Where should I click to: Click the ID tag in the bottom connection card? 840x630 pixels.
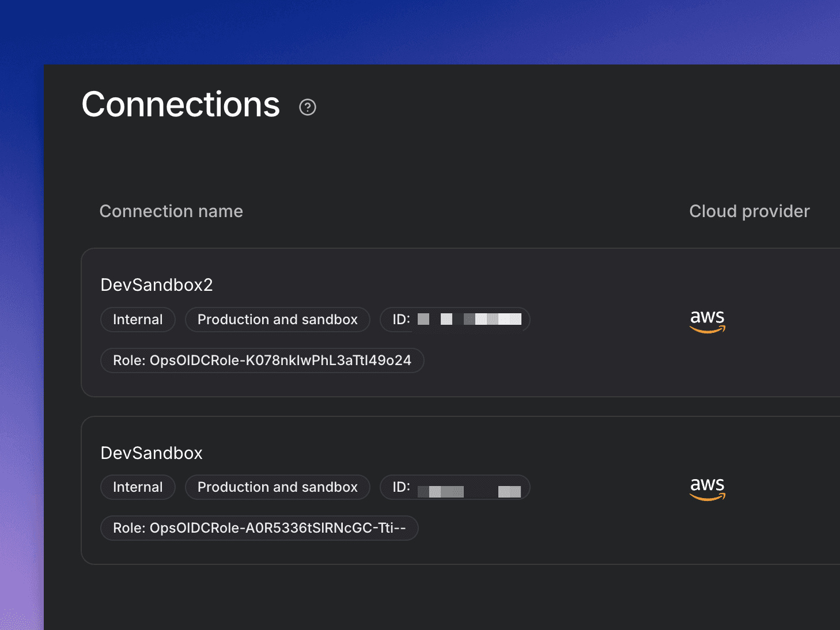pyautogui.click(x=455, y=487)
